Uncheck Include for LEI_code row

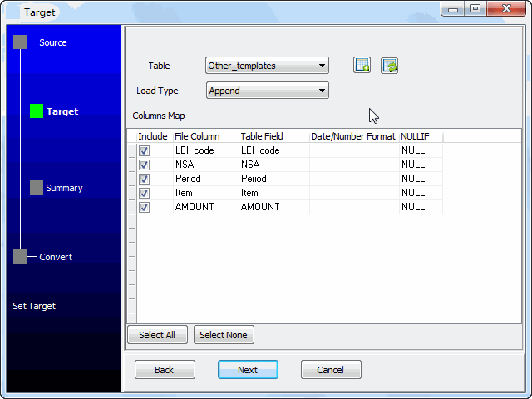coord(144,150)
